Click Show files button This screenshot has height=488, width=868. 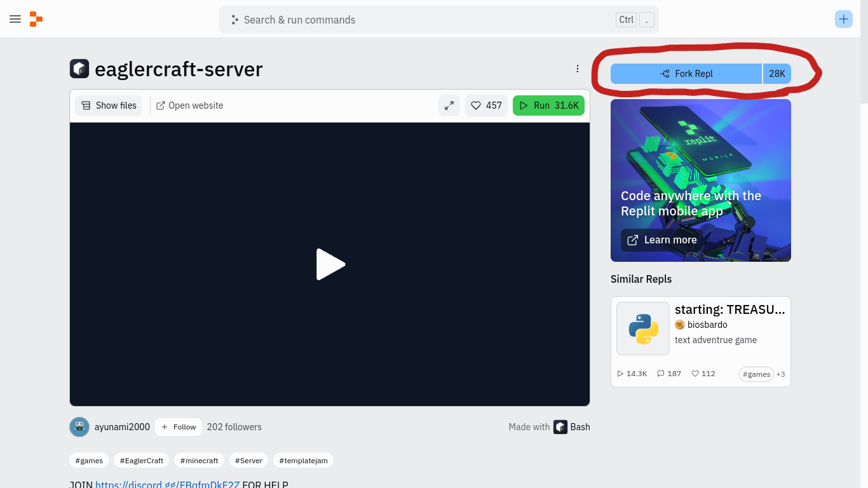pos(109,105)
